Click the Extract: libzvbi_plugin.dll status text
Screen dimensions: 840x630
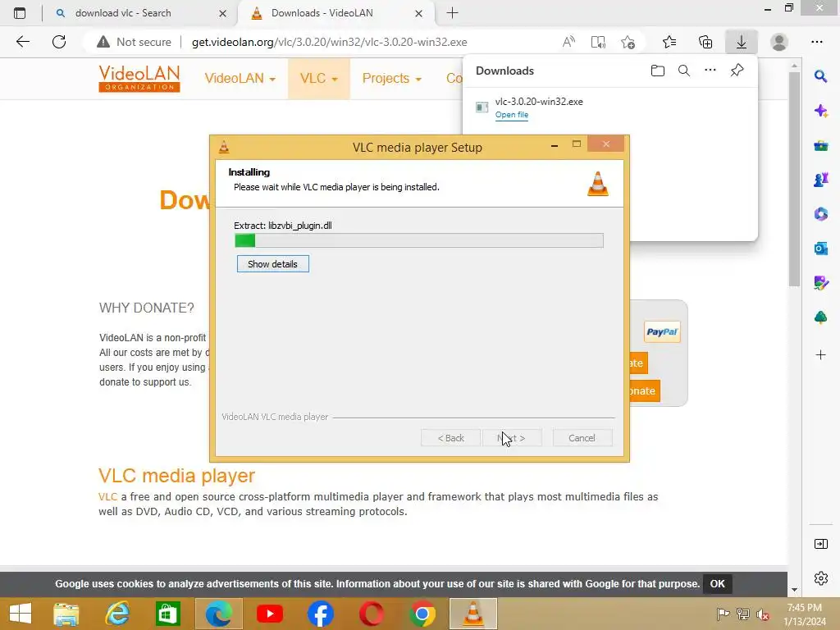283,226
